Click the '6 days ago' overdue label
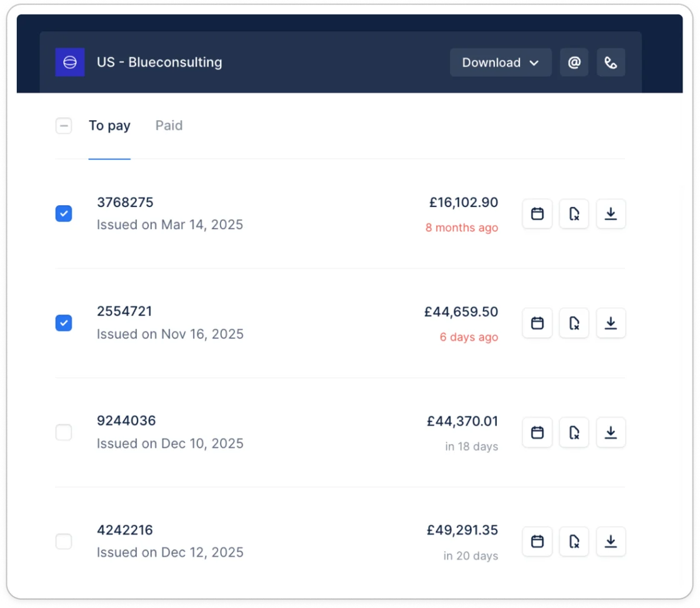The height and width of the screenshot is (608, 700). click(469, 337)
